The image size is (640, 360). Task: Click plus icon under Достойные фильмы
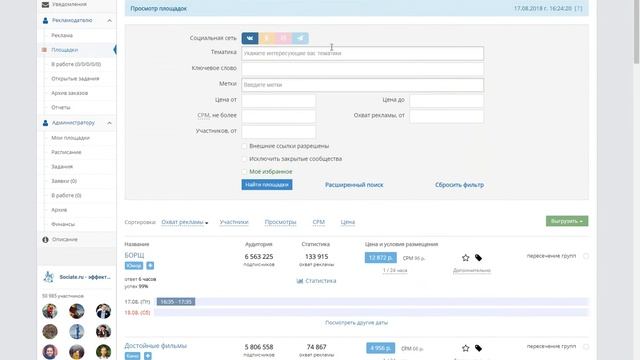click(148, 356)
